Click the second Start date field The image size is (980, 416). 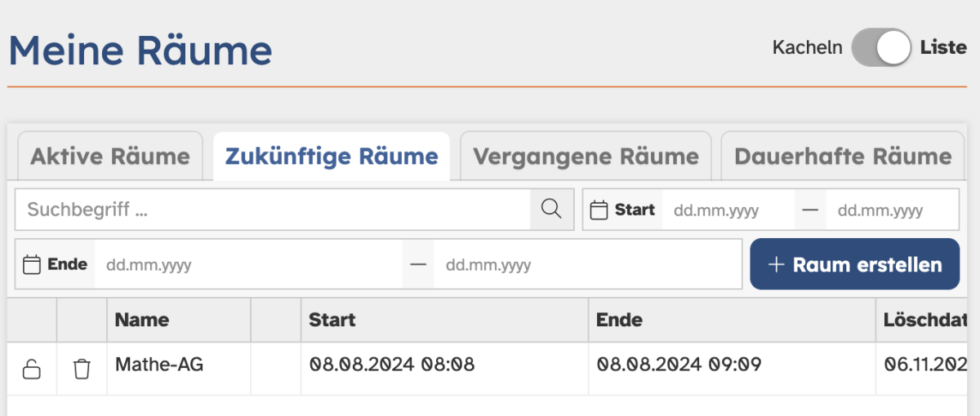pyautogui.click(x=892, y=210)
